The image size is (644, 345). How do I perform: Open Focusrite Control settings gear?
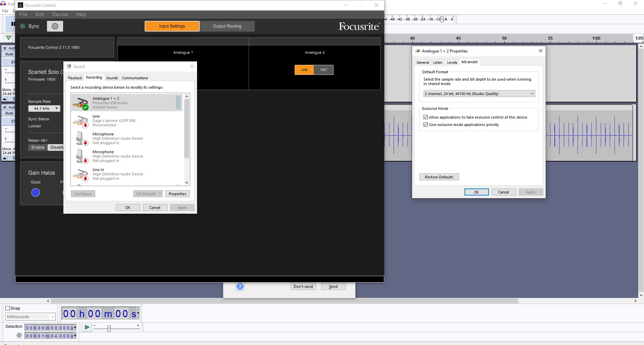coord(55,26)
